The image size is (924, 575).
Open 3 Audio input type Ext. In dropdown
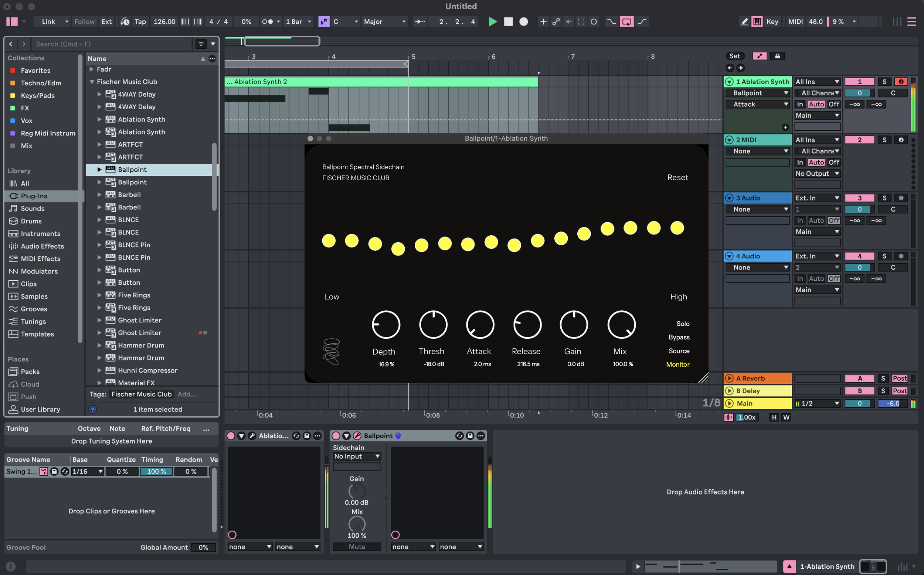coord(817,198)
